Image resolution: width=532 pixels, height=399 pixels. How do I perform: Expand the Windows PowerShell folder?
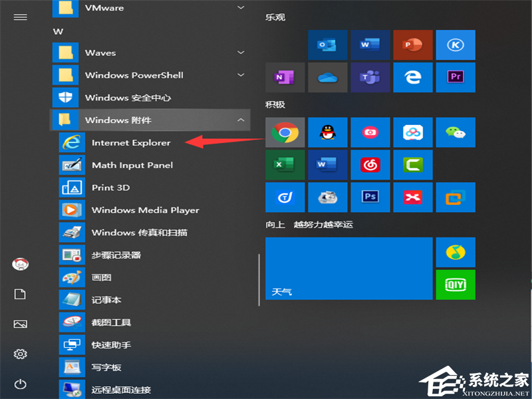pos(240,75)
